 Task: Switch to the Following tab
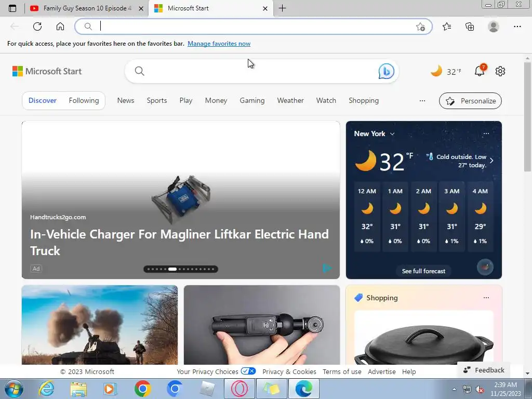pos(84,100)
